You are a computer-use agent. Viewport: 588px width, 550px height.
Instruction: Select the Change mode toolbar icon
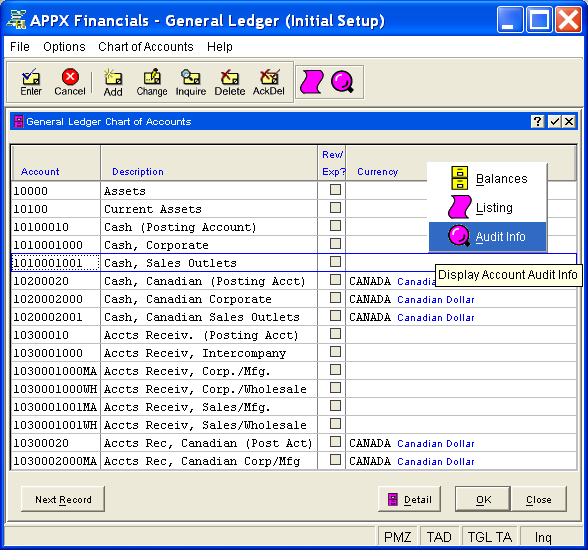(152, 82)
